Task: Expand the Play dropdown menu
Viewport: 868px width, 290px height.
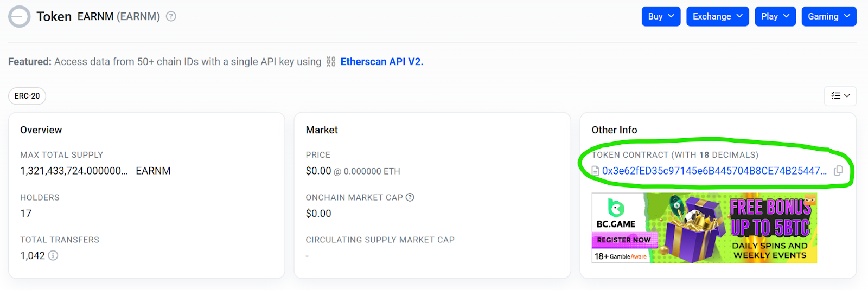Action: (775, 16)
